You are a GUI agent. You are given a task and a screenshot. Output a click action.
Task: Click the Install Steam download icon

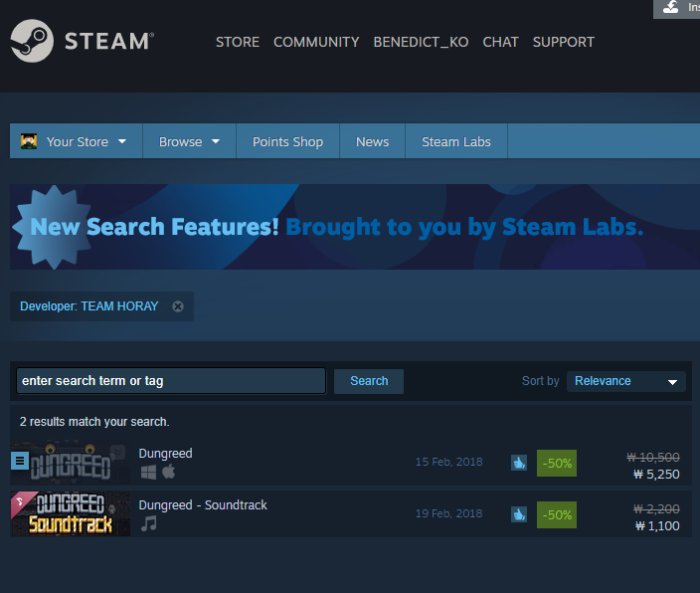pos(670,7)
